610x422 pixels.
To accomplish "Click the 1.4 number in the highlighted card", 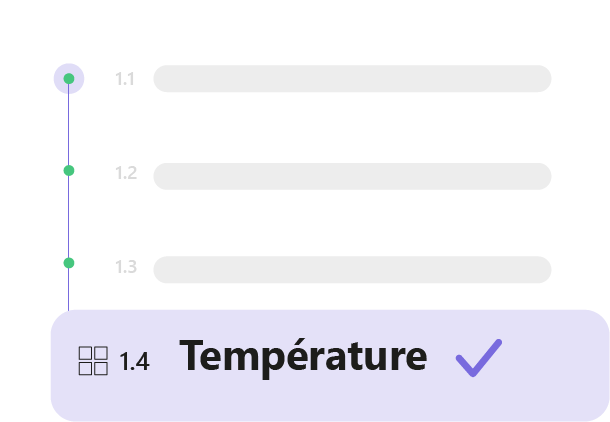I will click(x=134, y=362).
